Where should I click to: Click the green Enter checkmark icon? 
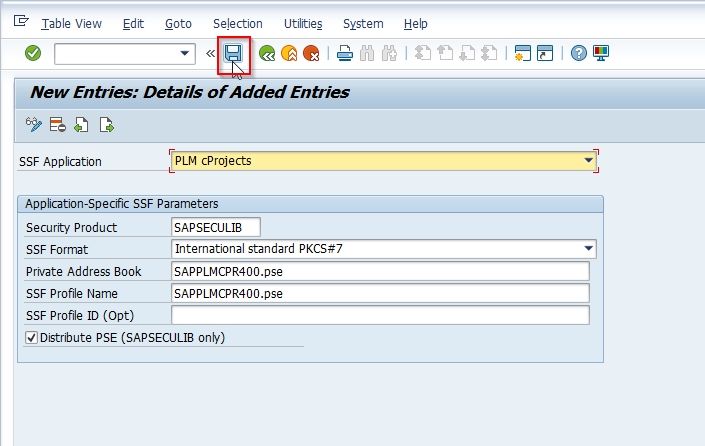point(33,53)
